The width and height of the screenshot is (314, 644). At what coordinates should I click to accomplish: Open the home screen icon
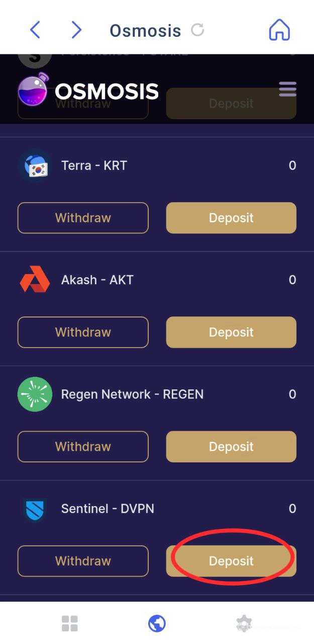coord(279,30)
